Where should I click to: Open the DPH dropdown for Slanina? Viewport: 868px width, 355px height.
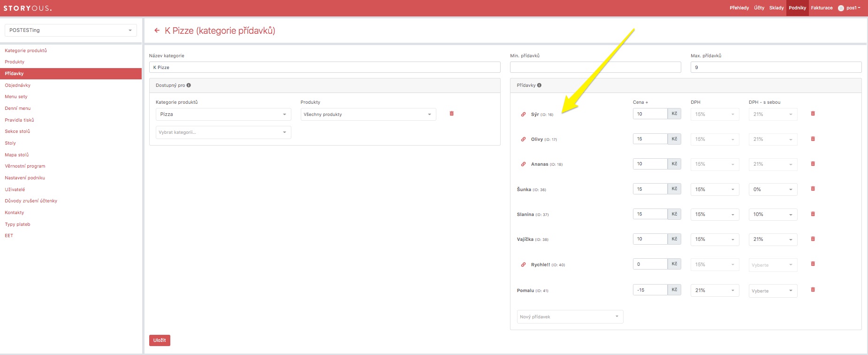click(715, 214)
